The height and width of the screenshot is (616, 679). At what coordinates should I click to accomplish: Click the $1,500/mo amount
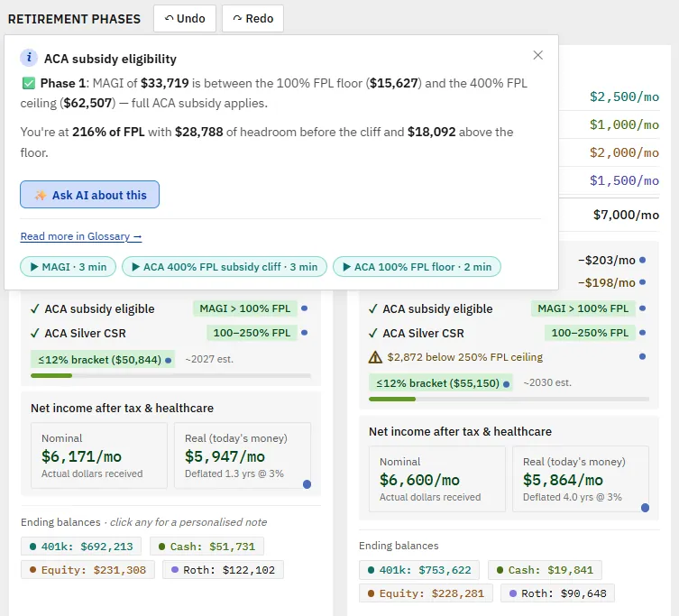[624, 180]
